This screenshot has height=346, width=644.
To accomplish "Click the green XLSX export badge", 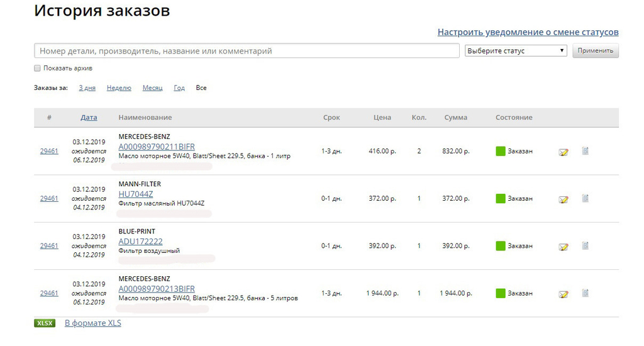I will (45, 323).
